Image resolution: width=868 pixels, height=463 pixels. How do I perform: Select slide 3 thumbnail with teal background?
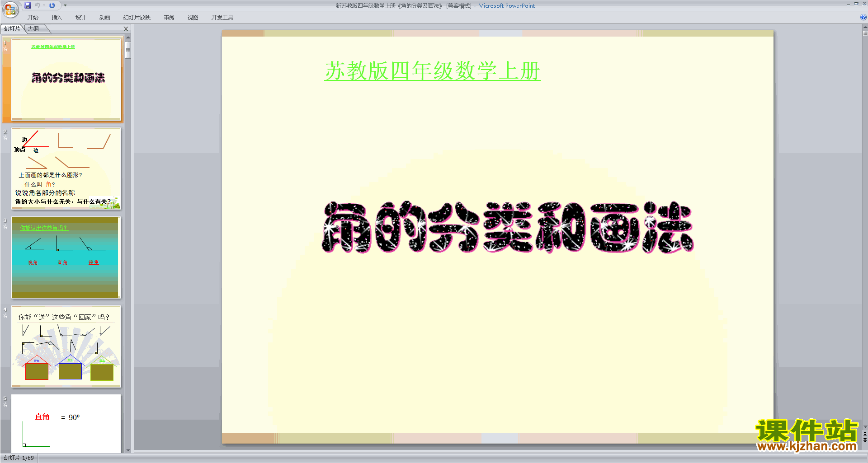click(66, 257)
